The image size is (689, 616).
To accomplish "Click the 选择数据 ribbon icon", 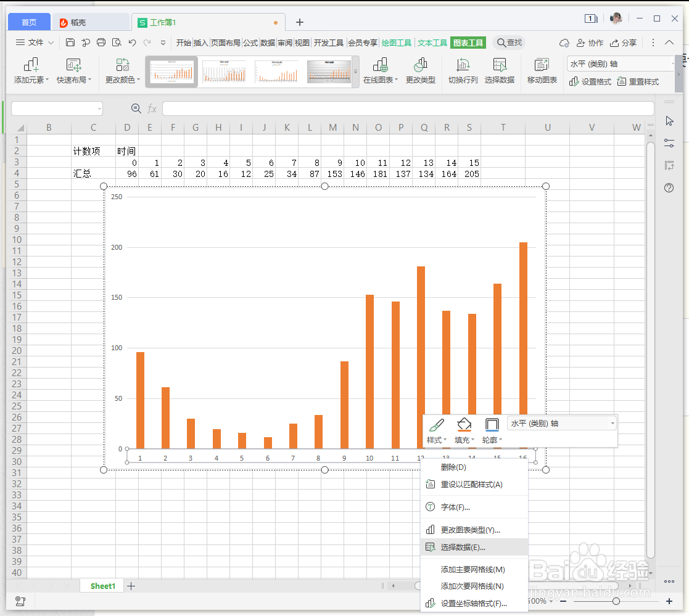I will point(500,71).
